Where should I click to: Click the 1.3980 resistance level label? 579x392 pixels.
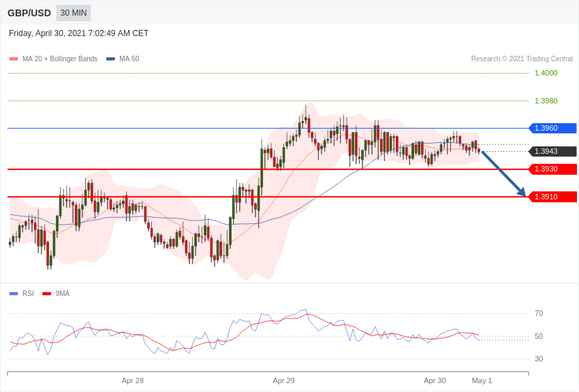tap(546, 101)
